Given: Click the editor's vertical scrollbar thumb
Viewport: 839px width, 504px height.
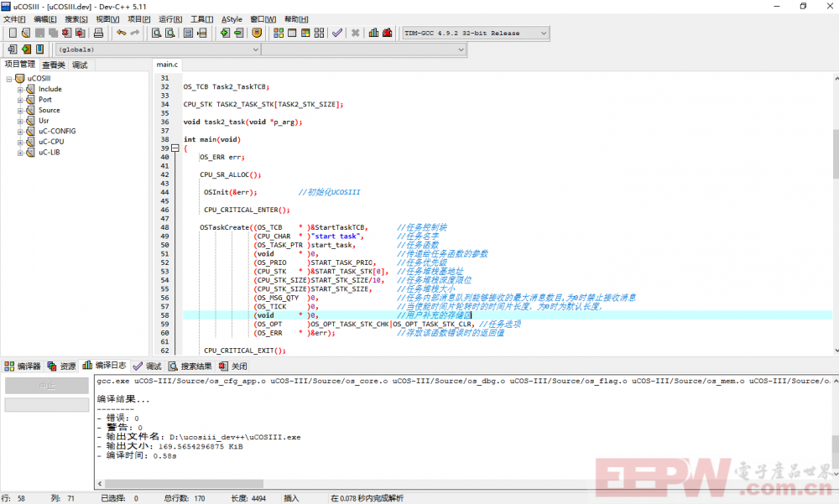Looking at the screenshot, I should (x=836, y=153).
